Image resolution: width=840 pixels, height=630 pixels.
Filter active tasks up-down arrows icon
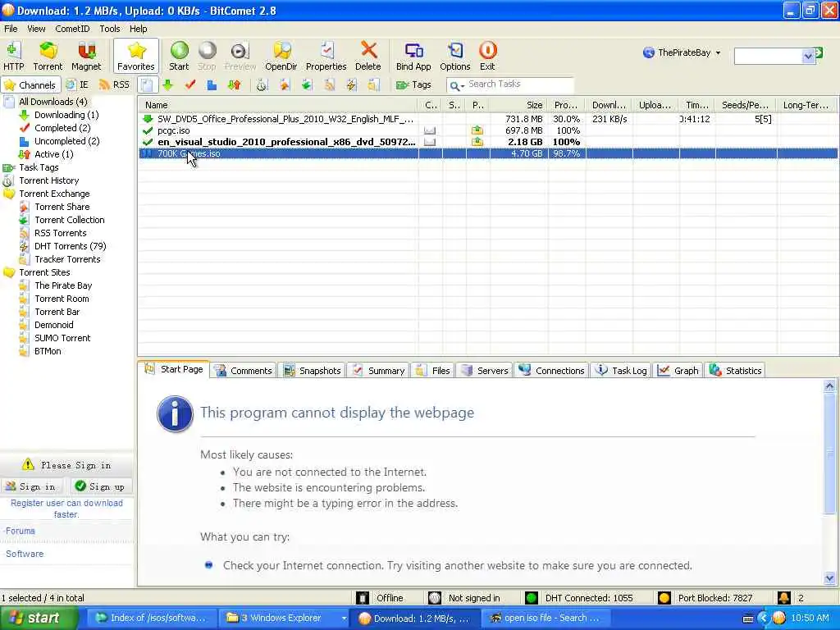pos(234,84)
